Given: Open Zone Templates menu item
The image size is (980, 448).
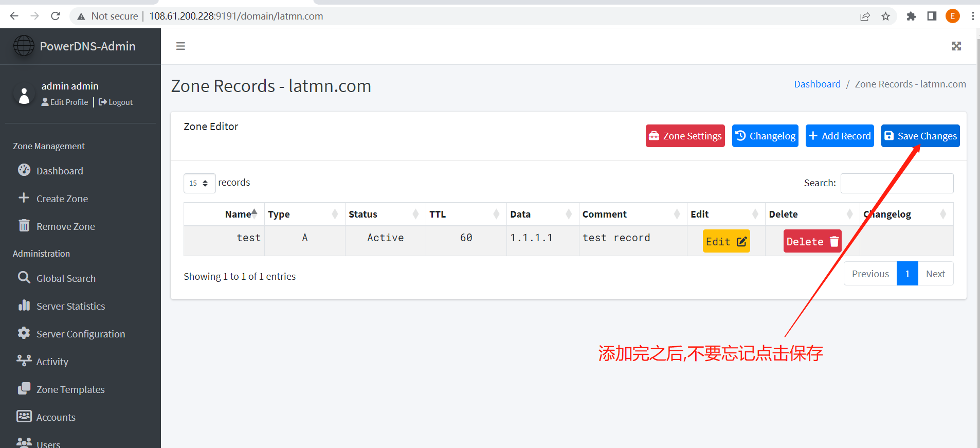Looking at the screenshot, I should point(70,389).
